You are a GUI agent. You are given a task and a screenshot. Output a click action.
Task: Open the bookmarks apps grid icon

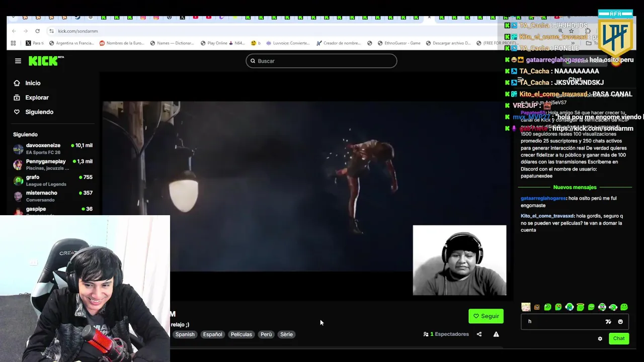(13, 43)
